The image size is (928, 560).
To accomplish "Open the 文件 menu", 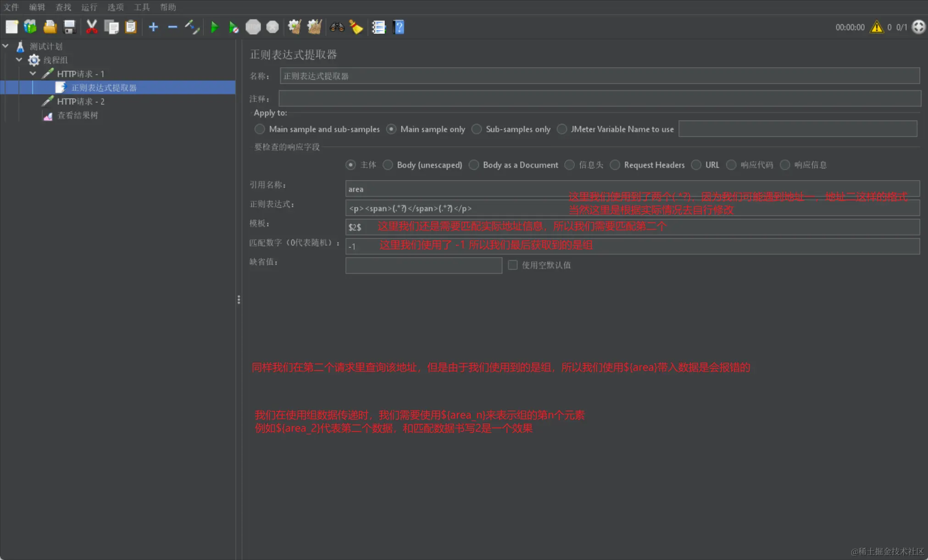I will pyautogui.click(x=11, y=7).
